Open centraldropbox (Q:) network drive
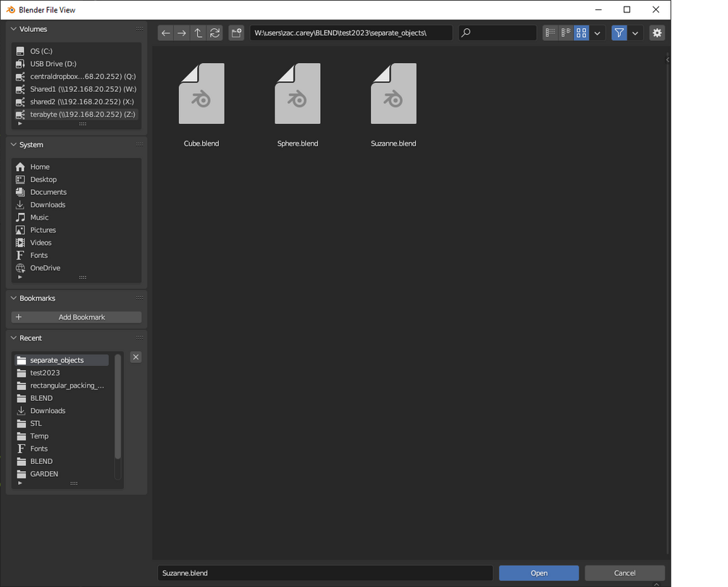 click(76, 76)
